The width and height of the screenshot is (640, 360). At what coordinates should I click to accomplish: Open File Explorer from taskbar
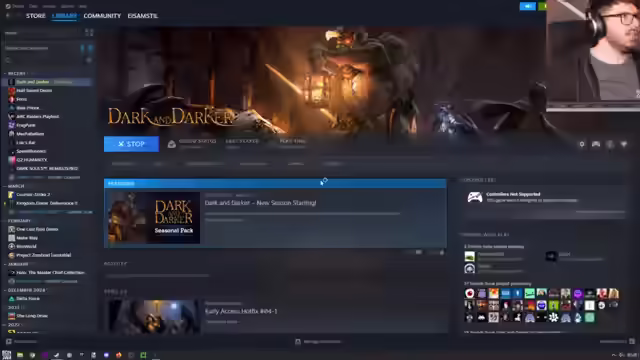click(20, 355)
